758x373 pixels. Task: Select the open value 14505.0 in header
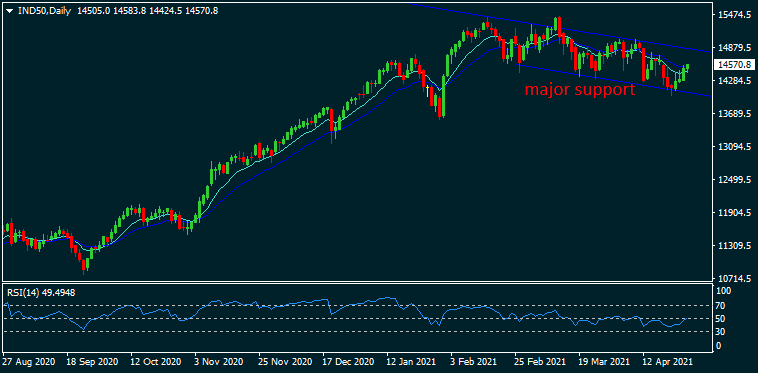[x=93, y=11]
